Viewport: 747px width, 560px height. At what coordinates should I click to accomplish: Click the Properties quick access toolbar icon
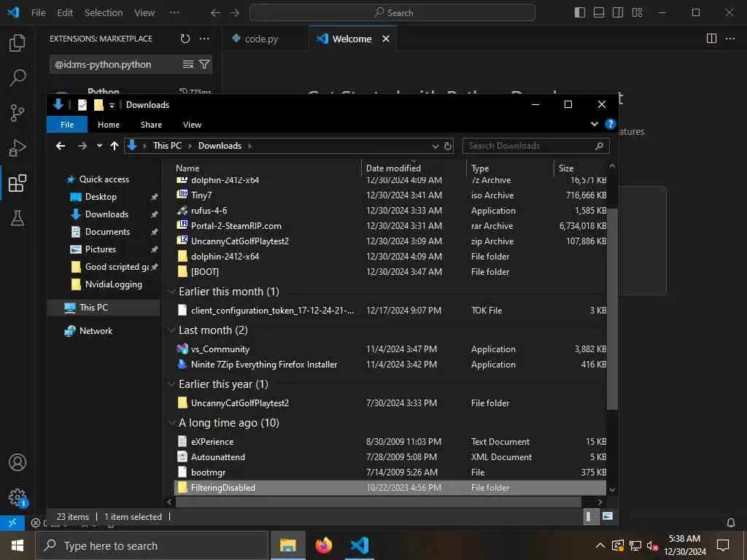tap(82, 105)
